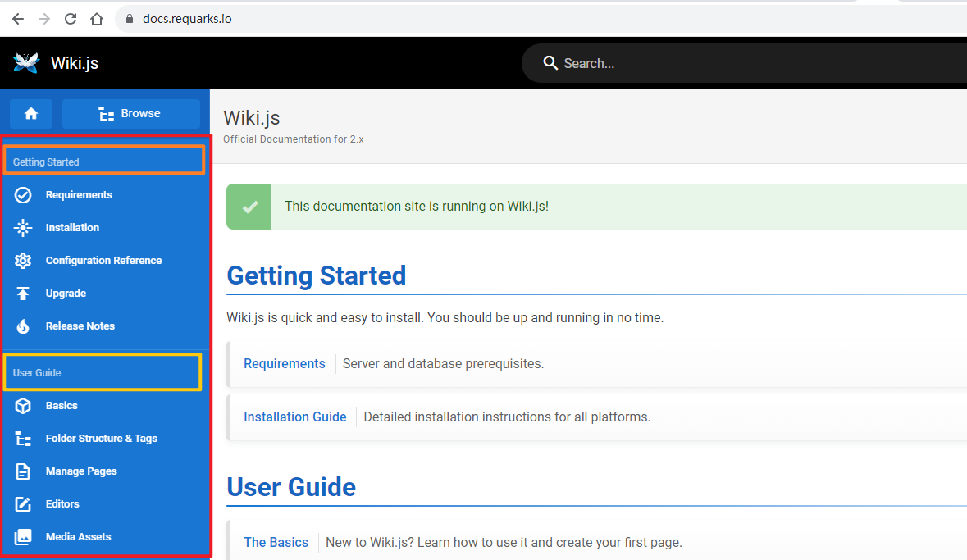This screenshot has width=967, height=560.
Task: Open Manage Pages in the sidebar
Action: pos(81,471)
